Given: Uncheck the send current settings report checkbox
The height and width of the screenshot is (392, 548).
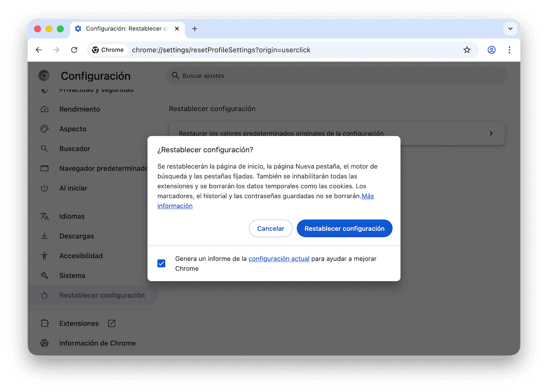Looking at the screenshot, I should [162, 263].
